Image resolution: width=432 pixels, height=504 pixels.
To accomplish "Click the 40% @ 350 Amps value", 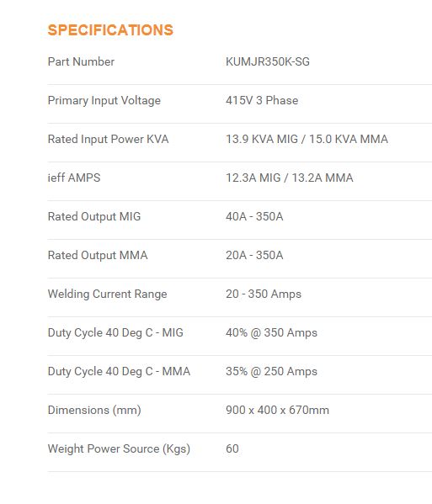I will [x=271, y=332].
